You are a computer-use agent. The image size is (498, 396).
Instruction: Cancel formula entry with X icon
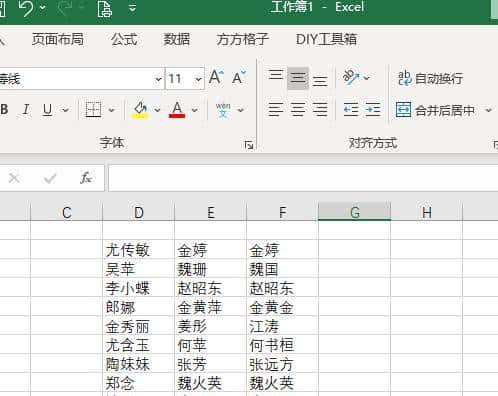click(14, 178)
